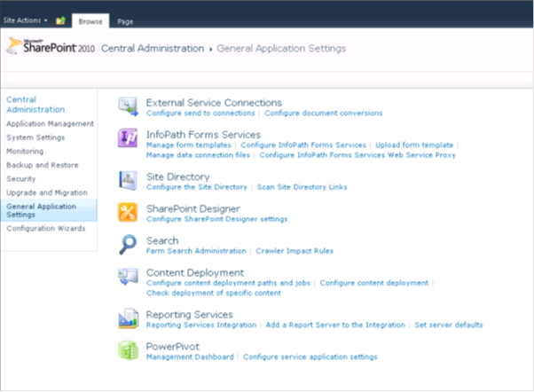Click Manage data connection files
The image size is (534, 392).
tap(198, 155)
